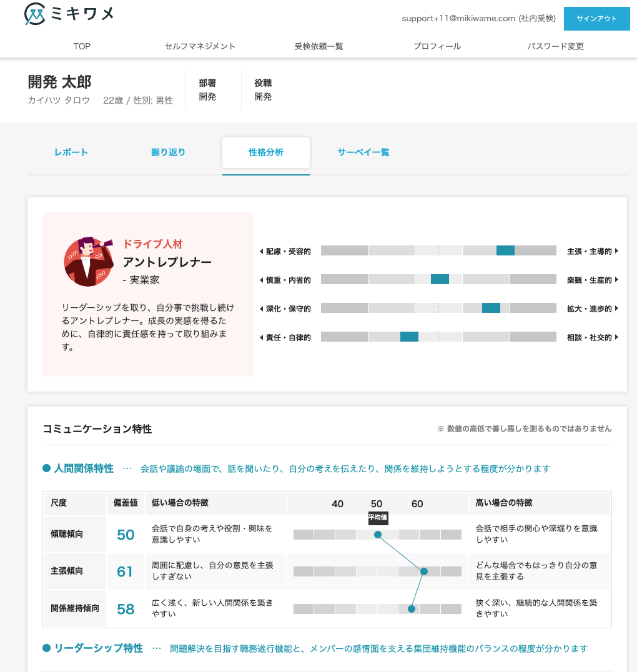Switch to the レポート tab

[x=71, y=152]
